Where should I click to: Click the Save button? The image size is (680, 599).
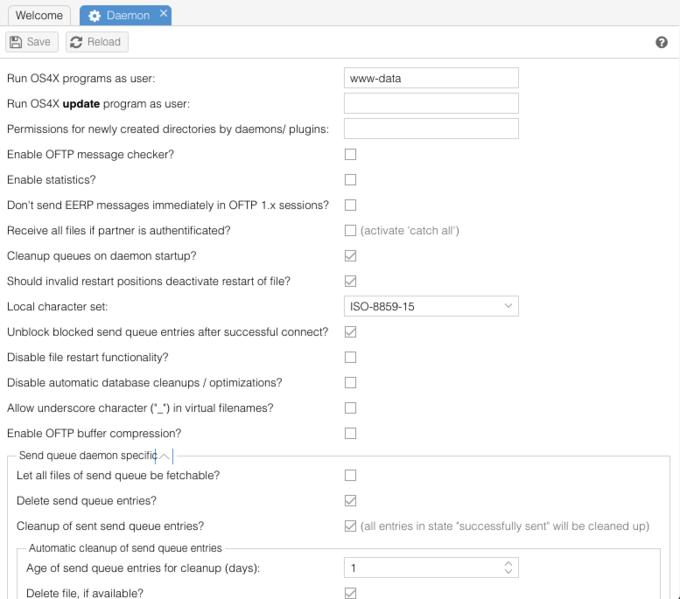pos(31,42)
